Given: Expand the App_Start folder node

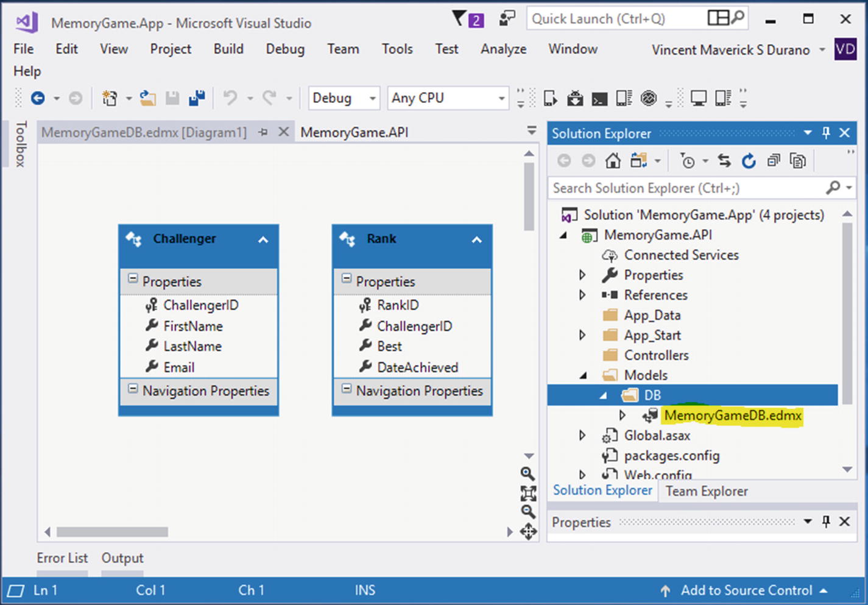Looking at the screenshot, I should click(582, 335).
